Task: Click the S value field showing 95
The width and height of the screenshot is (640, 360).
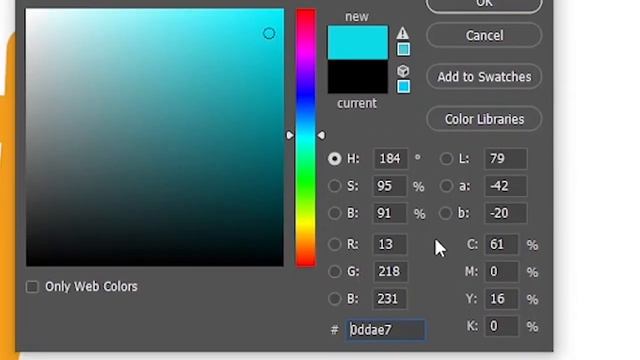Action: [x=390, y=186]
